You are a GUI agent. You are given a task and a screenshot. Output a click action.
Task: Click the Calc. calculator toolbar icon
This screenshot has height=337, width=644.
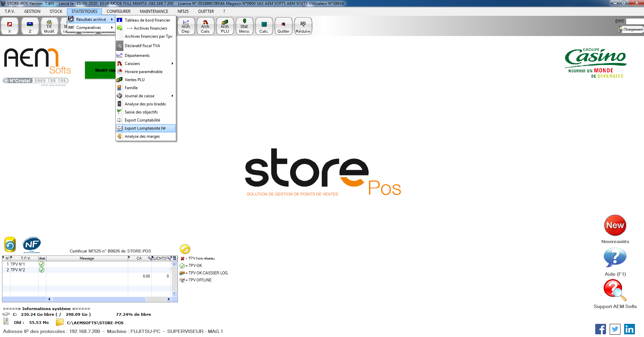264,26
